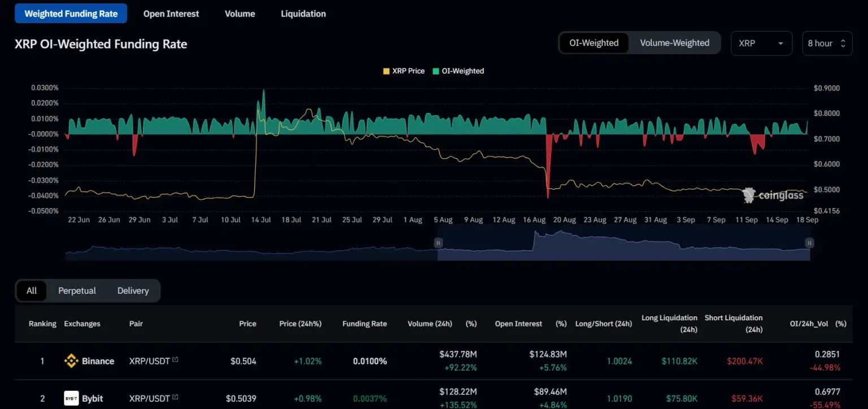The width and height of the screenshot is (868, 409).
Task: Open the XRP coin dropdown
Action: pyautogui.click(x=761, y=43)
